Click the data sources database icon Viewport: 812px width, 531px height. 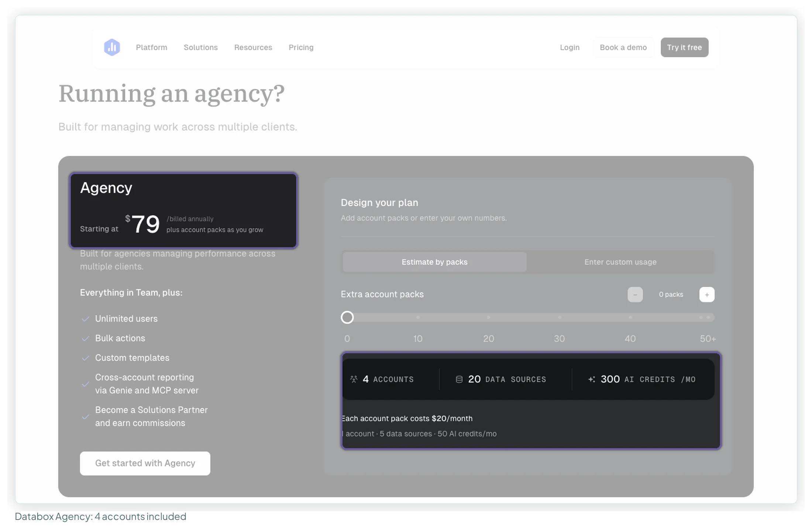pyautogui.click(x=459, y=379)
